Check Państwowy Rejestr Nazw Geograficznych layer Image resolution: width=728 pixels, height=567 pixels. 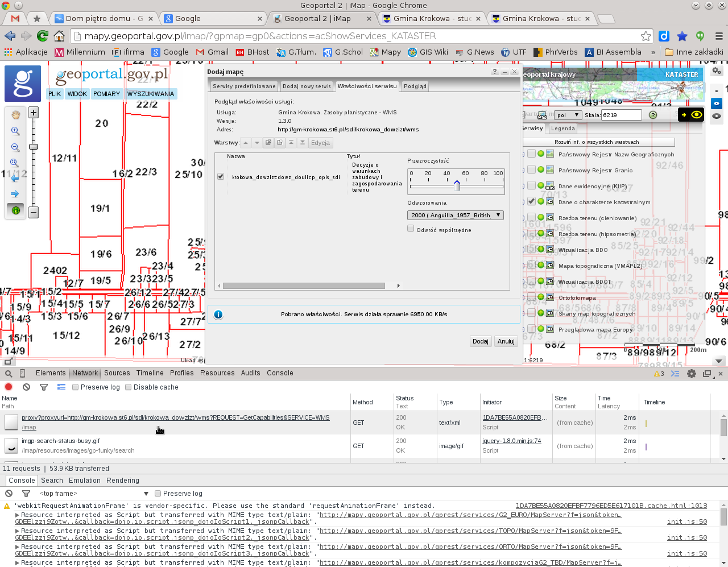coord(531,154)
